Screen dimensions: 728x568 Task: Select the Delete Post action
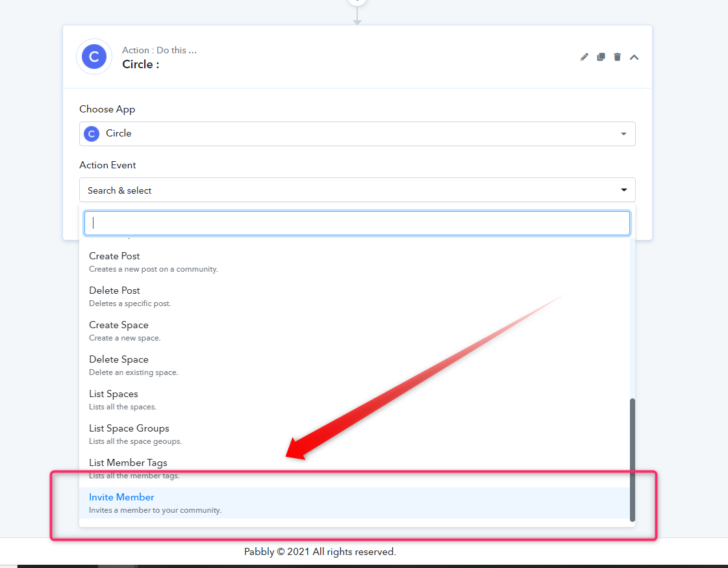coord(354,296)
